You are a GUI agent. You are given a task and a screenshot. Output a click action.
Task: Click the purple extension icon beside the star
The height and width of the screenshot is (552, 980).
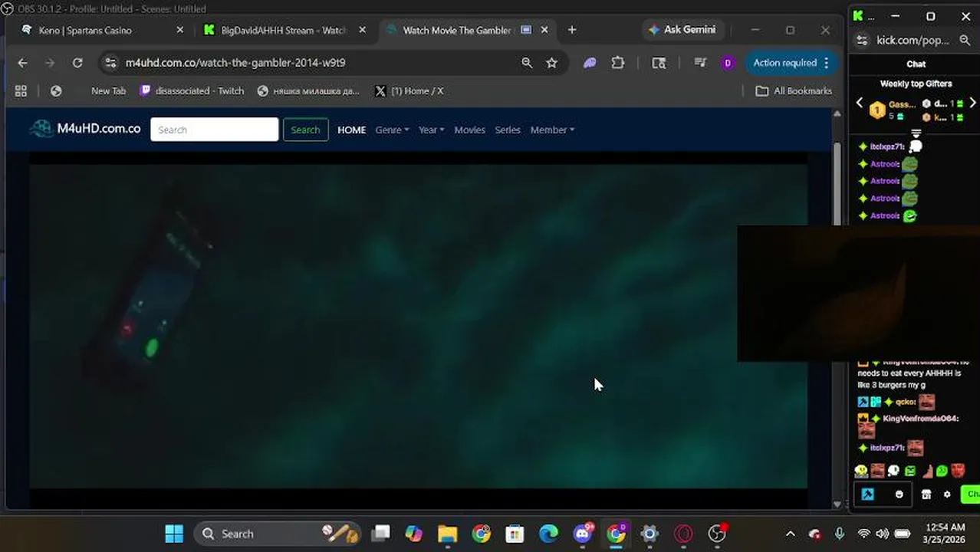(590, 63)
